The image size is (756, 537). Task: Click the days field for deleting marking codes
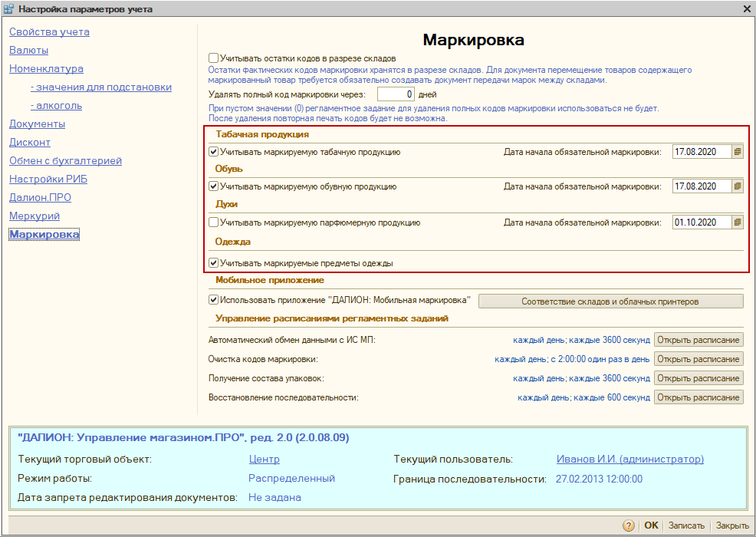[396, 94]
